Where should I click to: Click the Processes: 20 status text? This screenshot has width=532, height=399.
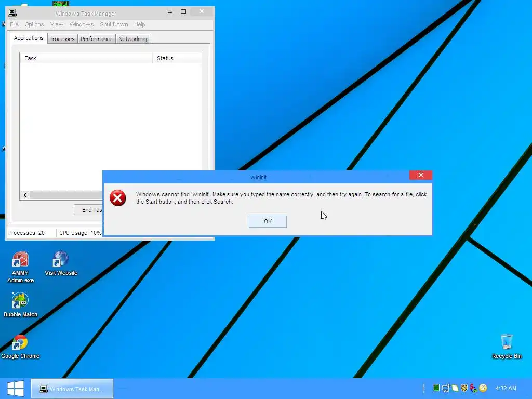click(26, 233)
